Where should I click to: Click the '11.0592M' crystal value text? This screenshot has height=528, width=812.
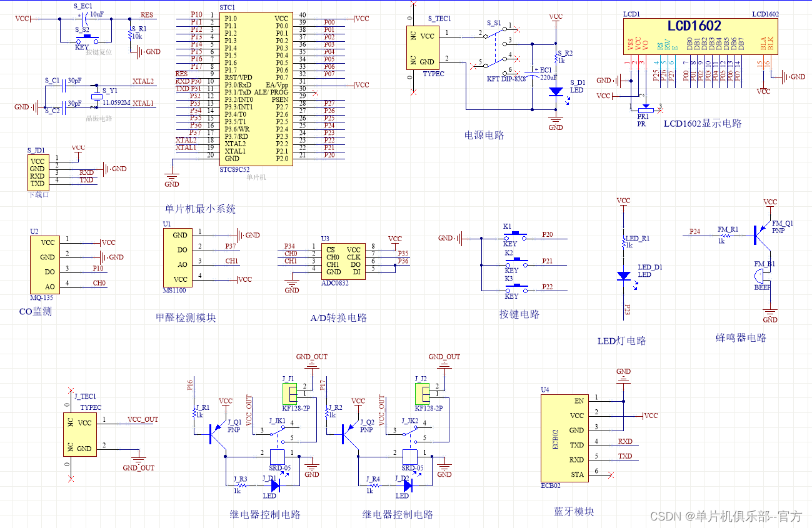click(116, 102)
